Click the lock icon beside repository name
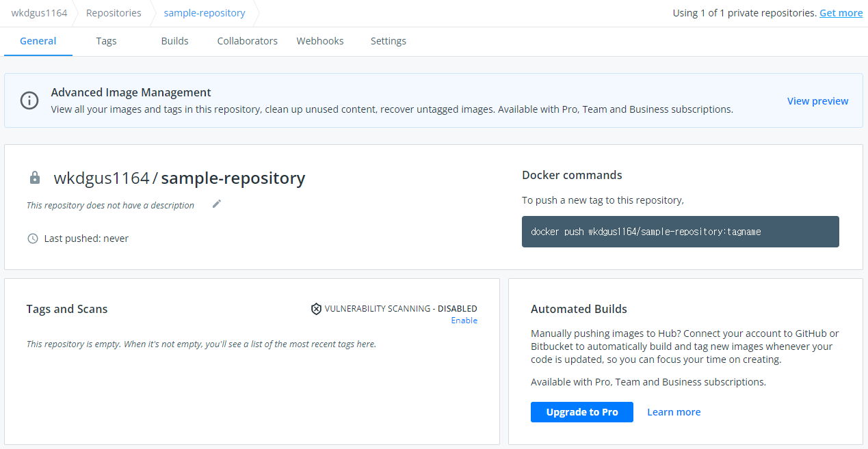The height and width of the screenshot is (449, 868). tap(35, 178)
